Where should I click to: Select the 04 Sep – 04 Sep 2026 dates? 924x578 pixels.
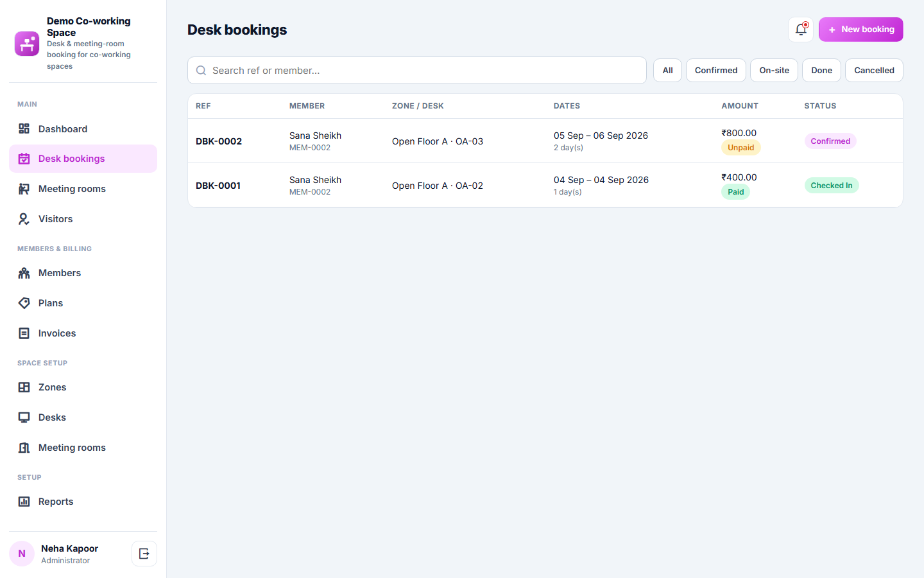601,180
